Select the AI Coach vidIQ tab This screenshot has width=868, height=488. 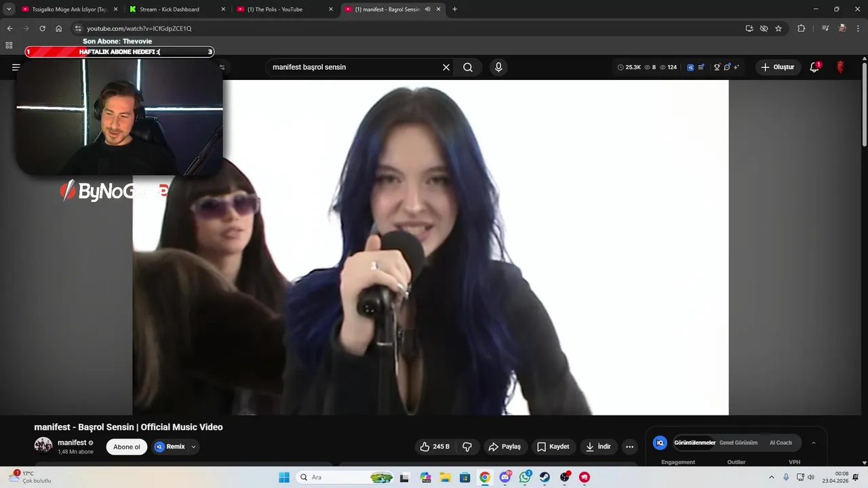pos(781,443)
